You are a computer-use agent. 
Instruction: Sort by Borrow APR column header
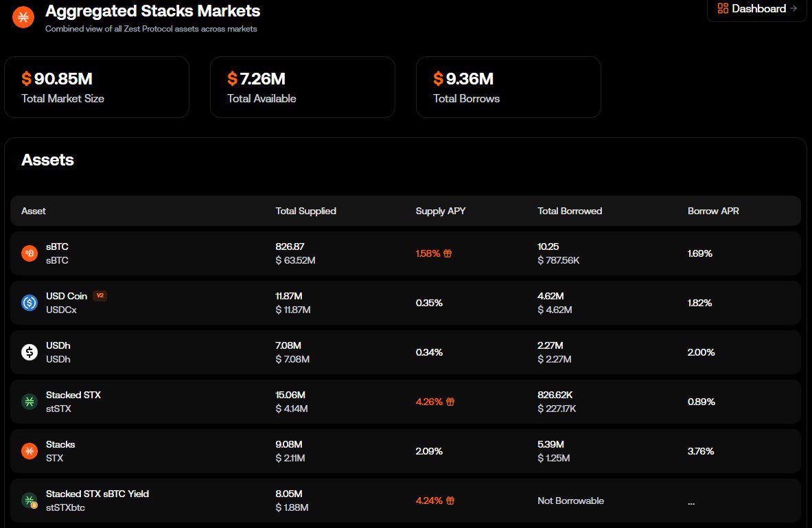pos(713,211)
